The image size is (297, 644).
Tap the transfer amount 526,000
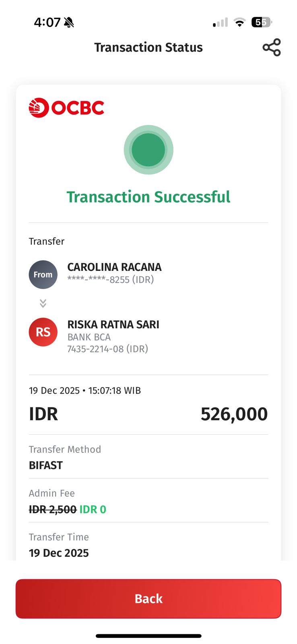[x=234, y=414]
